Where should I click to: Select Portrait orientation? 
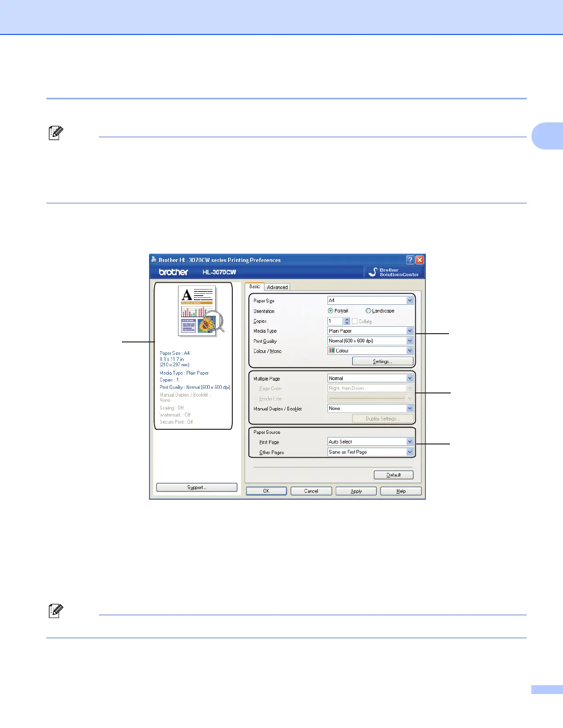tap(338, 311)
